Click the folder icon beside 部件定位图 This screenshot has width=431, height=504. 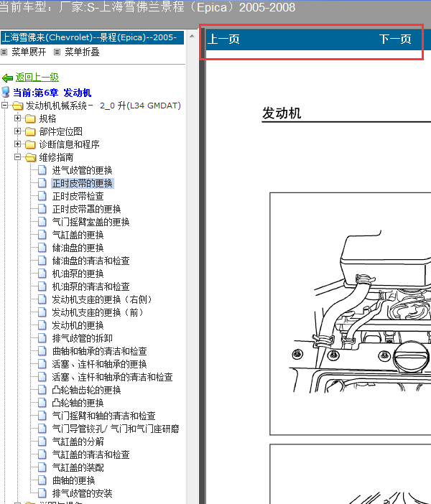pos(30,132)
